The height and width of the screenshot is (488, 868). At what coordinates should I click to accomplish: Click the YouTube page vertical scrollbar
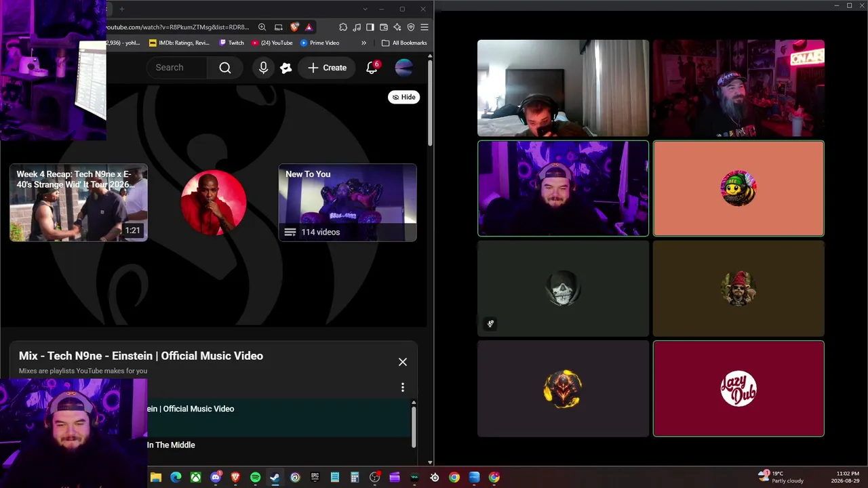430,102
